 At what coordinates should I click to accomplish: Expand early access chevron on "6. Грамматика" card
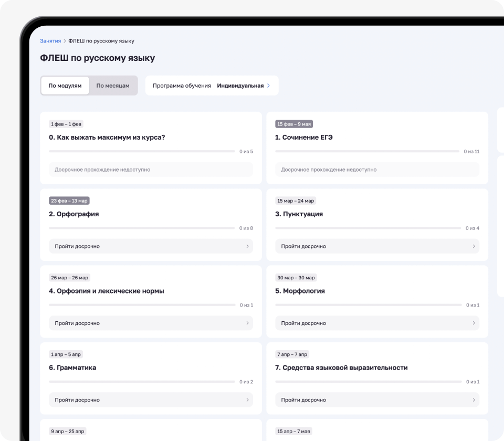coord(246,400)
